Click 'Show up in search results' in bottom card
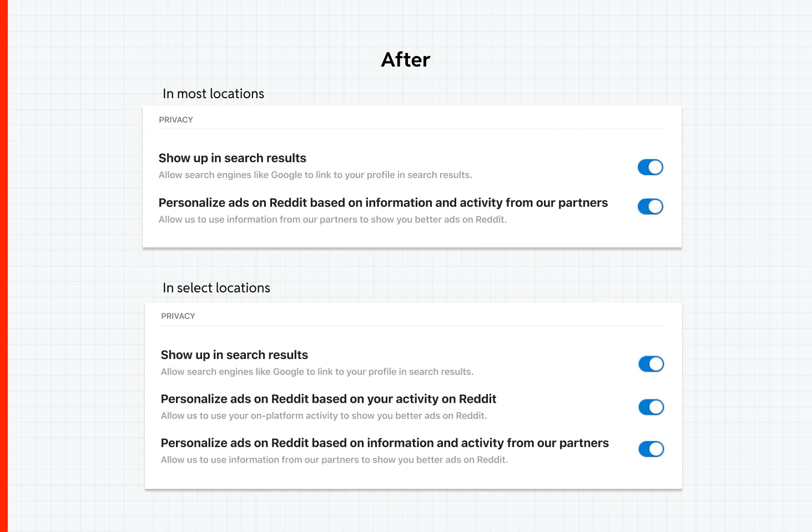The image size is (812, 532). 234,355
